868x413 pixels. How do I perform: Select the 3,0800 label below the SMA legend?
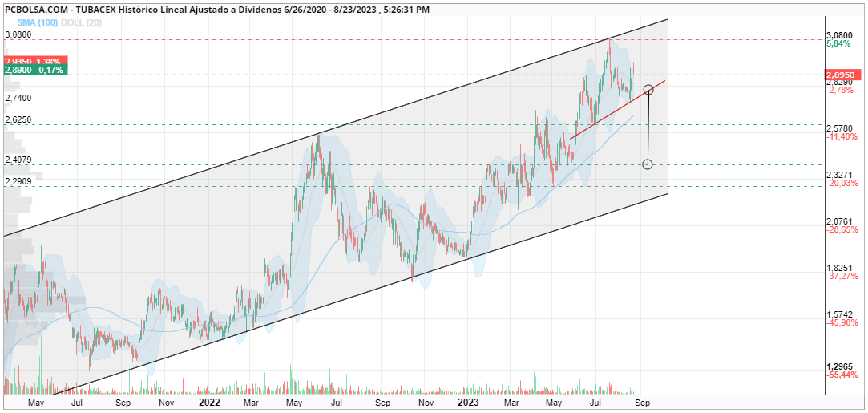coord(18,34)
